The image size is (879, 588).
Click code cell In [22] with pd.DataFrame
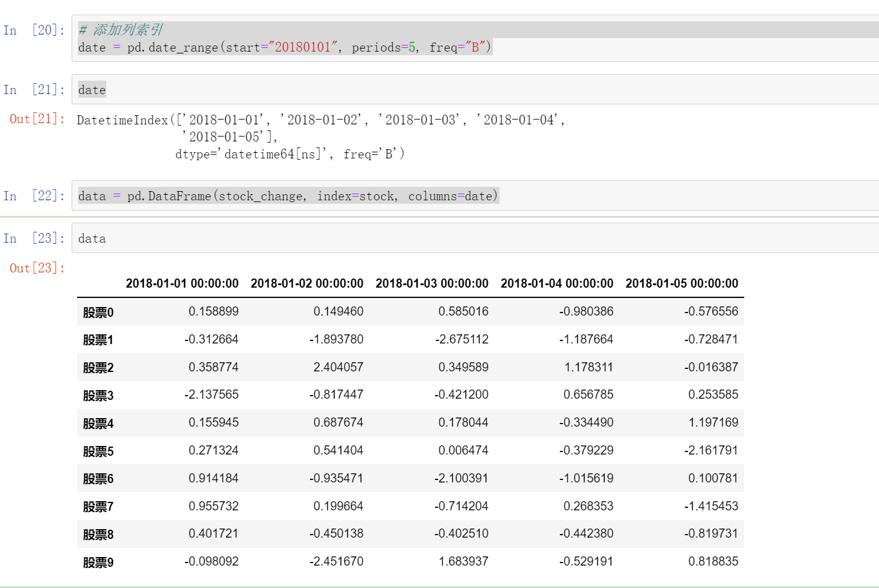(x=475, y=196)
